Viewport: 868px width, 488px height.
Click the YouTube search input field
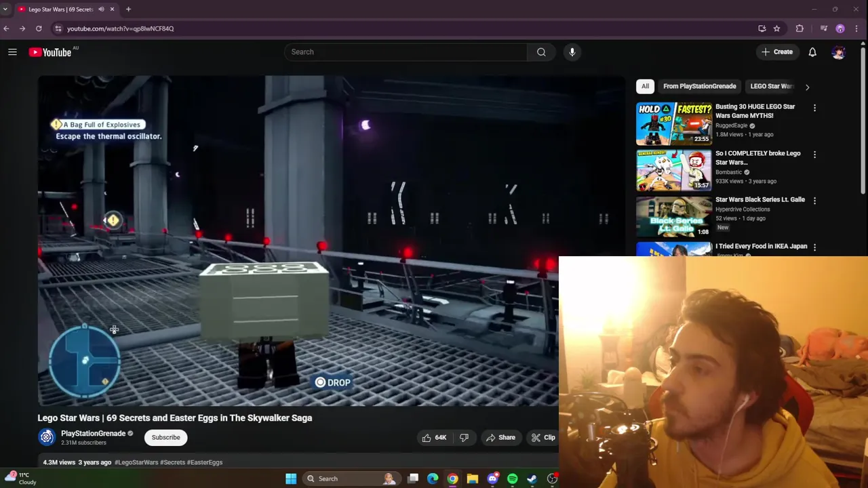pos(406,52)
